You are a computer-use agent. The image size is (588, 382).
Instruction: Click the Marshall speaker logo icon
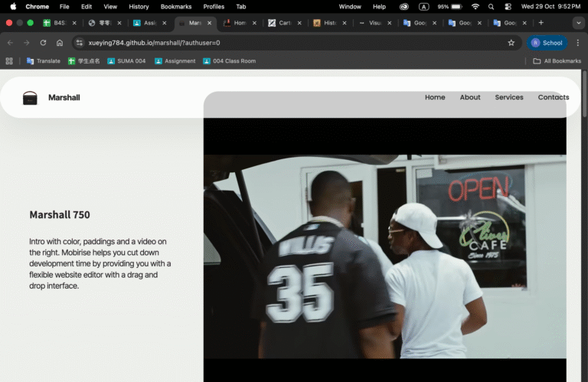[x=30, y=98]
